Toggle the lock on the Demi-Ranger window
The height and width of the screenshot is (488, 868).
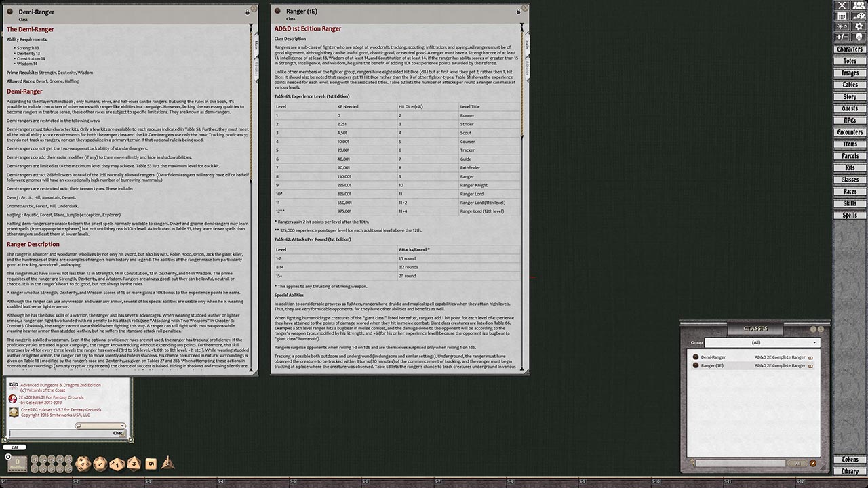246,12
